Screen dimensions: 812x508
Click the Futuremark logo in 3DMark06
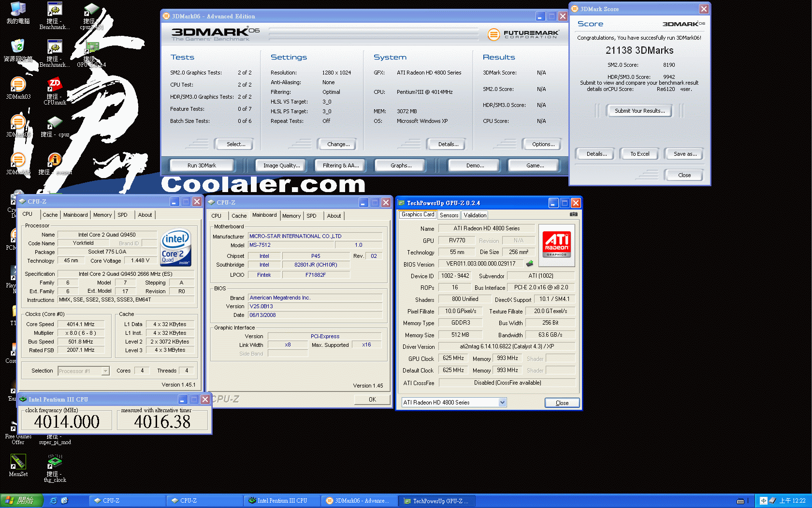523,34
